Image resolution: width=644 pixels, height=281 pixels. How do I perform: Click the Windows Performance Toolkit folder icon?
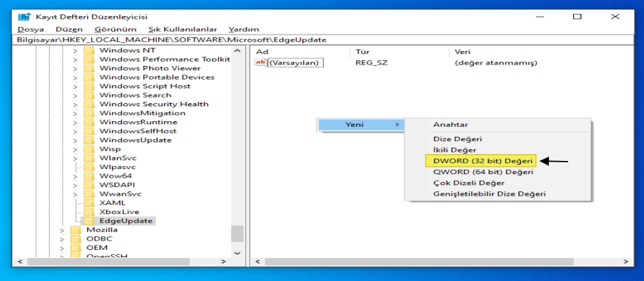pos(89,59)
